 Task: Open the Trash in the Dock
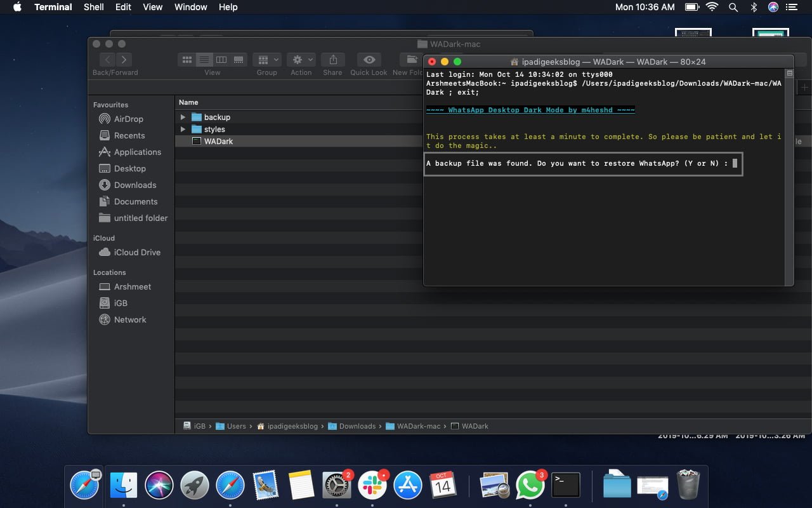pyautogui.click(x=688, y=486)
